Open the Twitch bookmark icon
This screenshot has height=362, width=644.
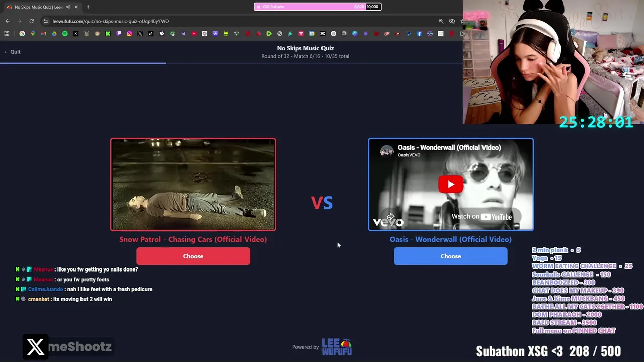coord(119,34)
